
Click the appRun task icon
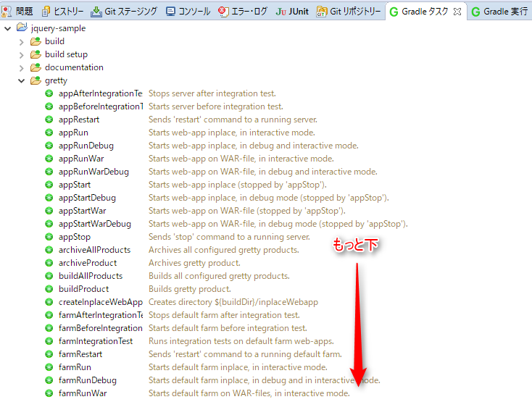(x=49, y=133)
